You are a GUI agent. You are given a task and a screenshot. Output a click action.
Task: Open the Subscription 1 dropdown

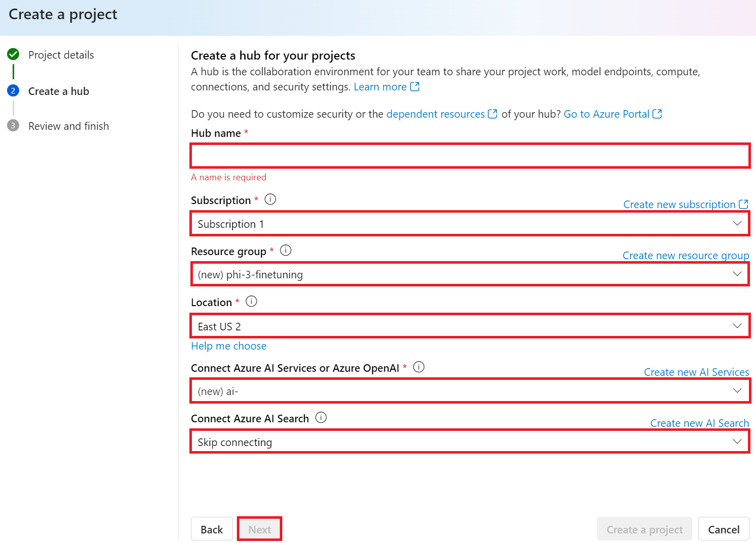pos(470,224)
